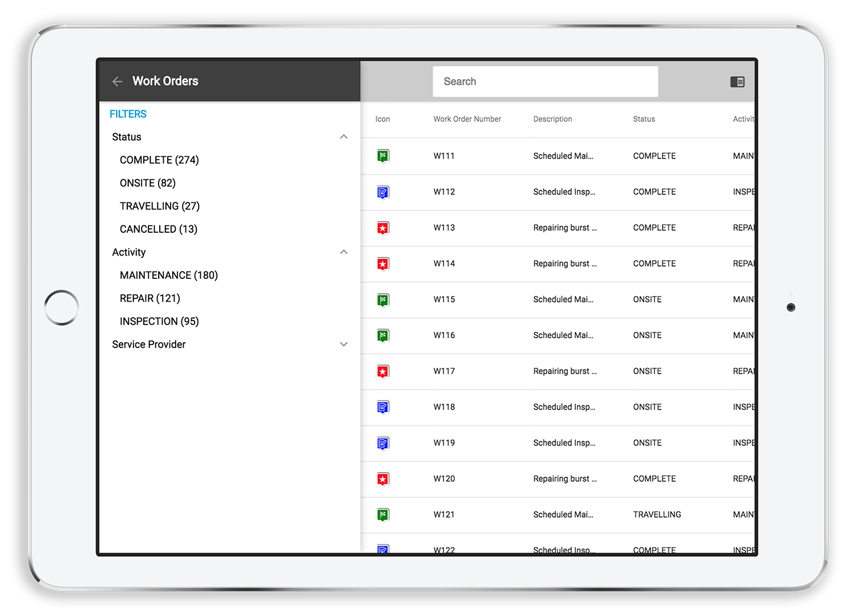Select work order number W116
The height and width of the screenshot is (616, 856).
(444, 335)
